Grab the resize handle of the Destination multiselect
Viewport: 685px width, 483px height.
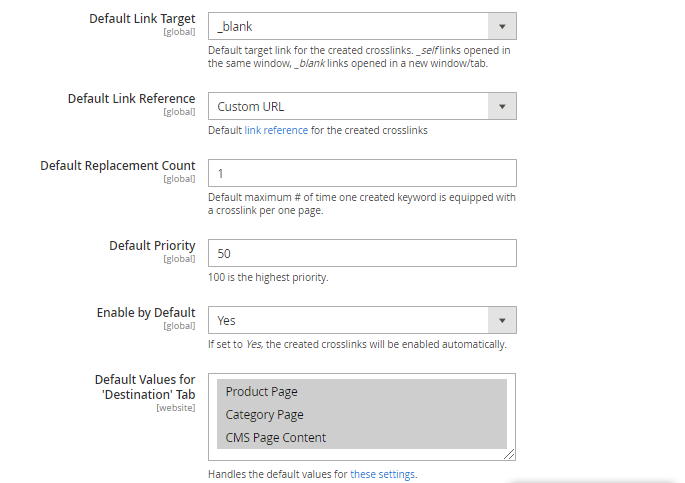tap(510, 454)
